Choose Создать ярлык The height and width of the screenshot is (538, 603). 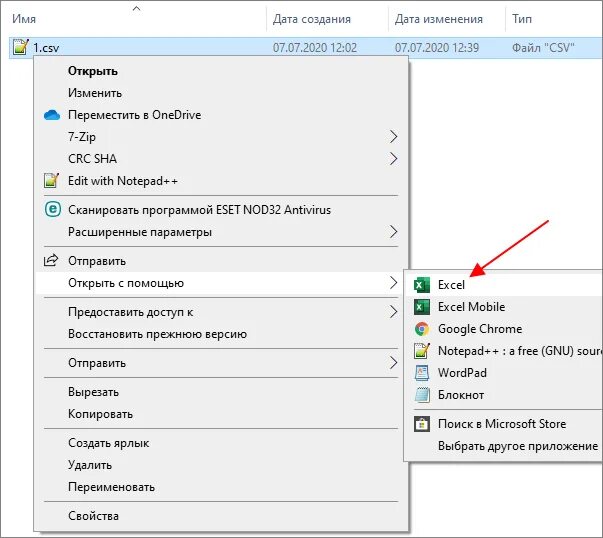pyautogui.click(x=221, y=443)
